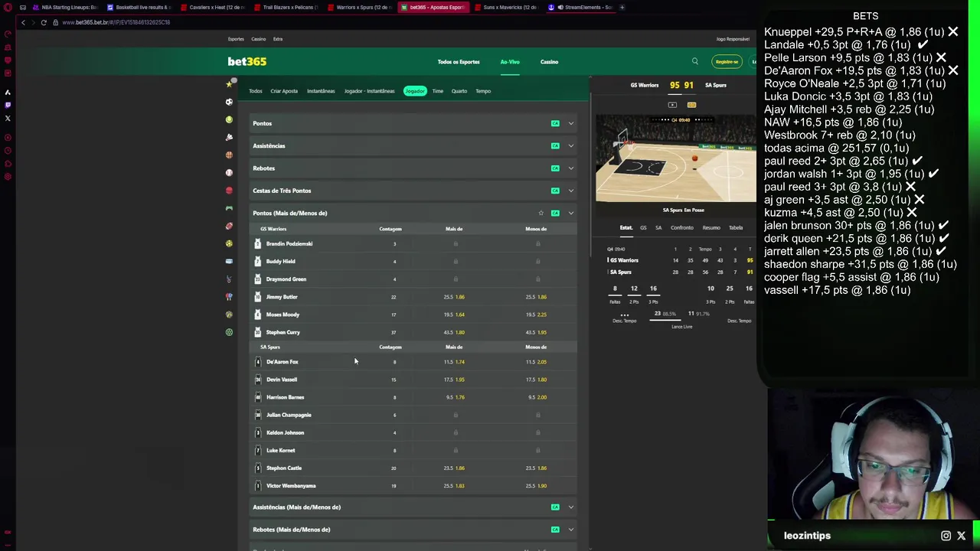Viewport: 980px width, 551px height.
Task: Expand Cestas de Três Pontos chevron
Action: pyautogui.click(x=570, y=191)
